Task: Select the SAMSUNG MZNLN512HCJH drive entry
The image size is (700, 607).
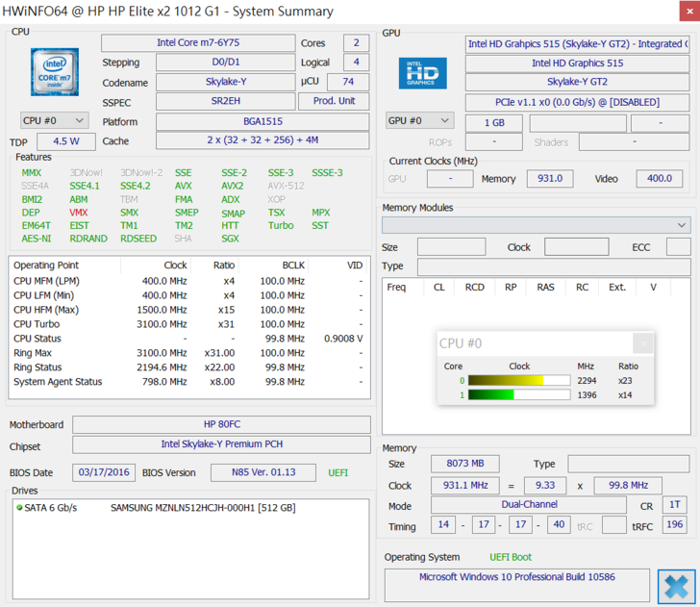Action: [202, 507]
